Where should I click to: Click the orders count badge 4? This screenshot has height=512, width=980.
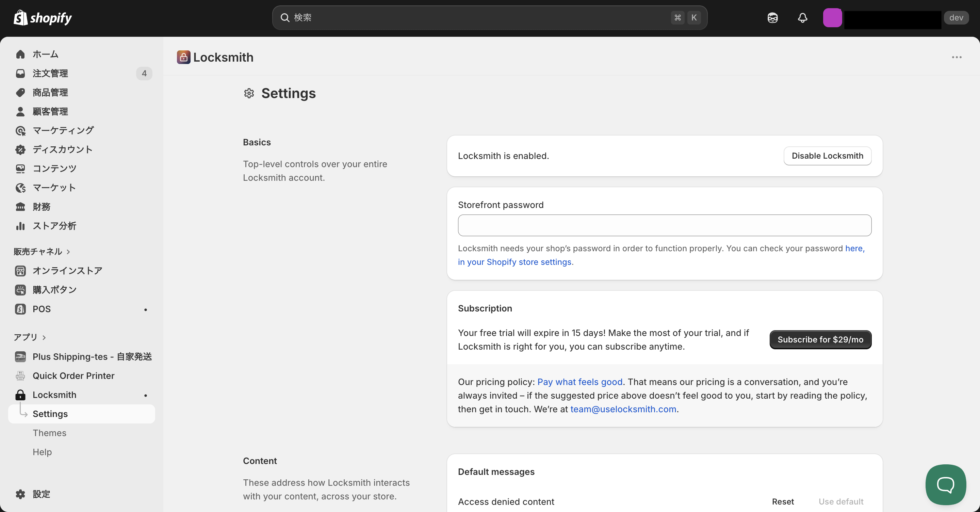click(x=144, y=73)
